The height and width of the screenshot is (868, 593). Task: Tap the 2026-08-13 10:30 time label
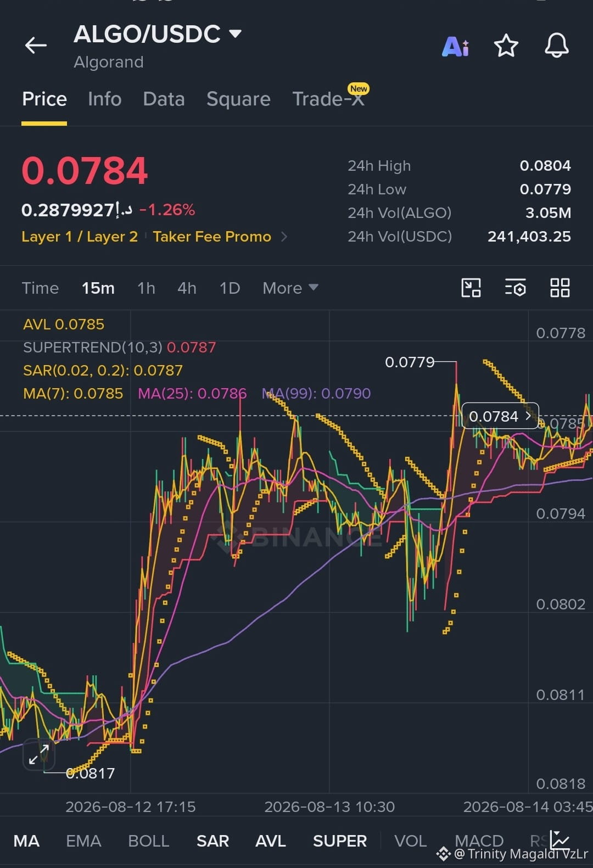point(329,807)
